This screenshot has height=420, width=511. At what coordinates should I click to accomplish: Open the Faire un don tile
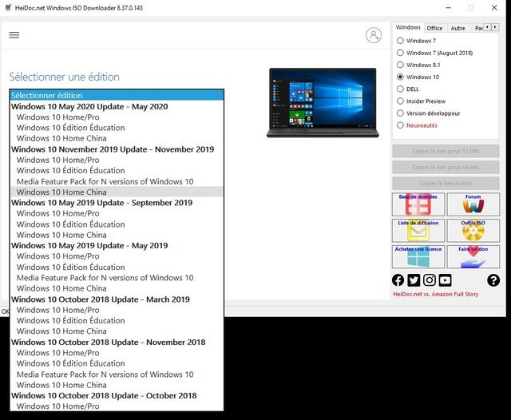pos(473,256)
